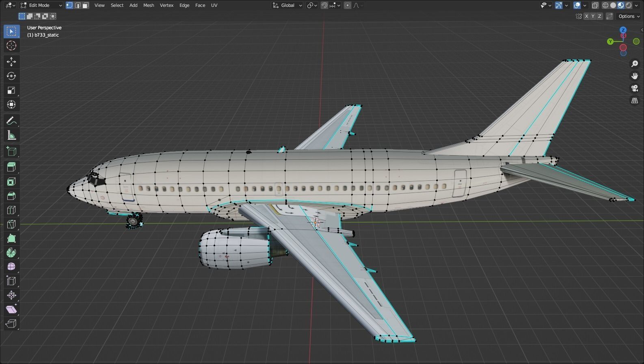Enable vertex select mode
The height and width of the screenshot is (364, 644).
coord(69,5)
